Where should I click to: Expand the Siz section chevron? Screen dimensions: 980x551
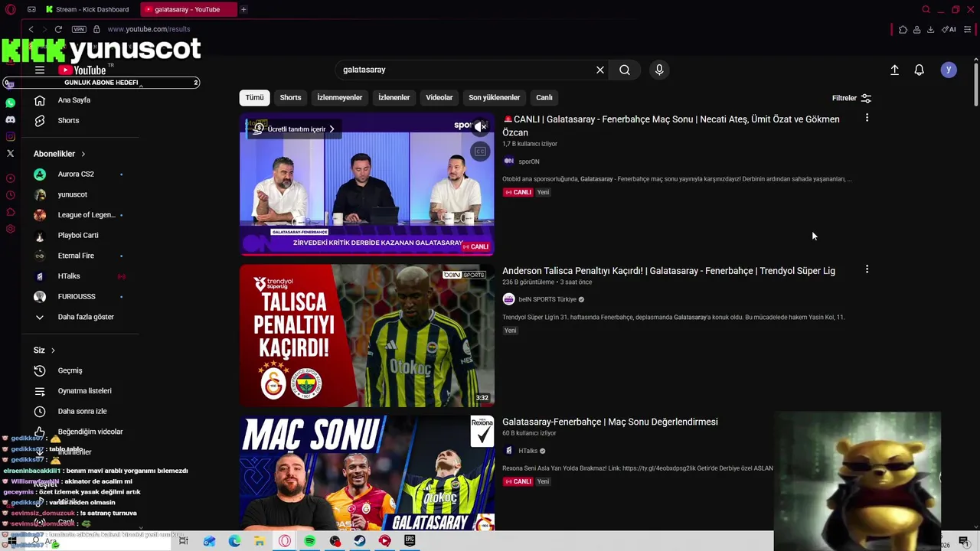(x=53, y=350)
